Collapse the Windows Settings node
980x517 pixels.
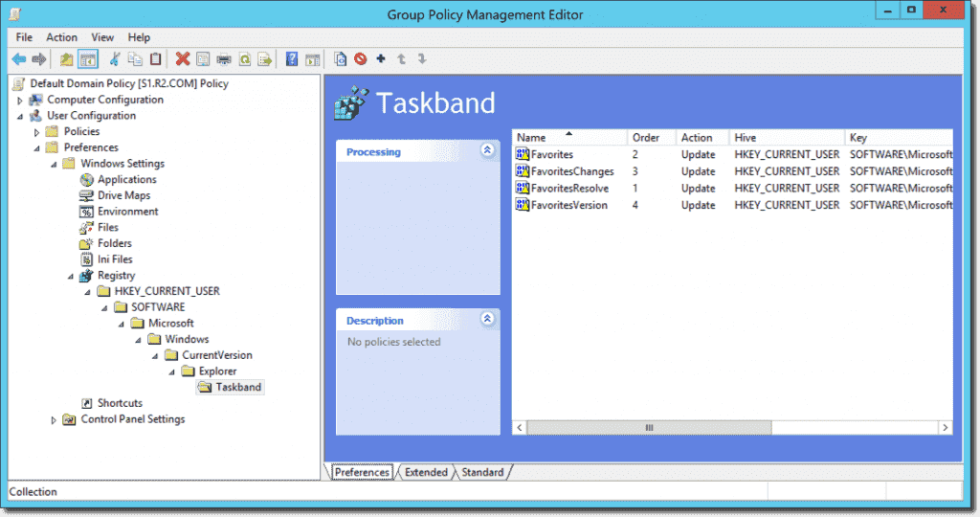[x=54, y=164]
